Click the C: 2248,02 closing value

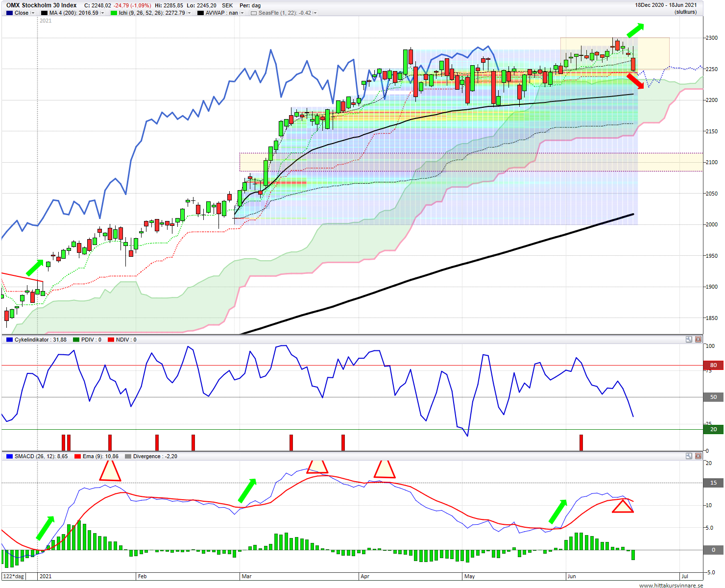point(98,6)
